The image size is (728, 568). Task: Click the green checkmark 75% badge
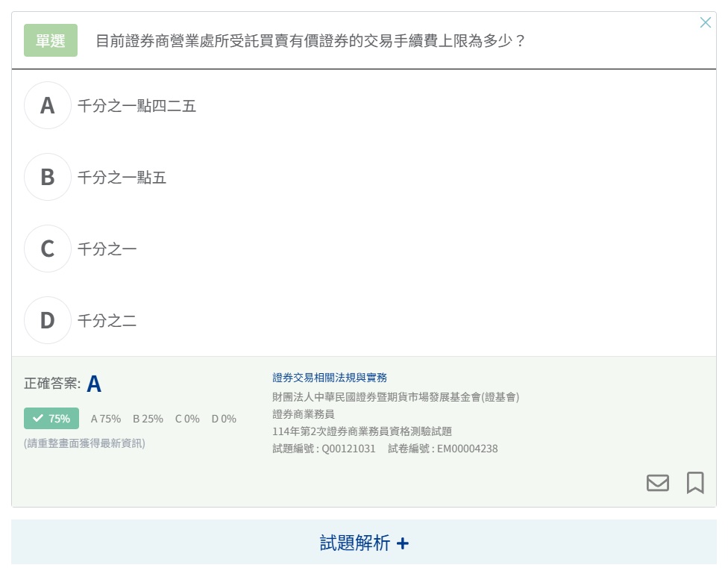[x=51, y=419]
